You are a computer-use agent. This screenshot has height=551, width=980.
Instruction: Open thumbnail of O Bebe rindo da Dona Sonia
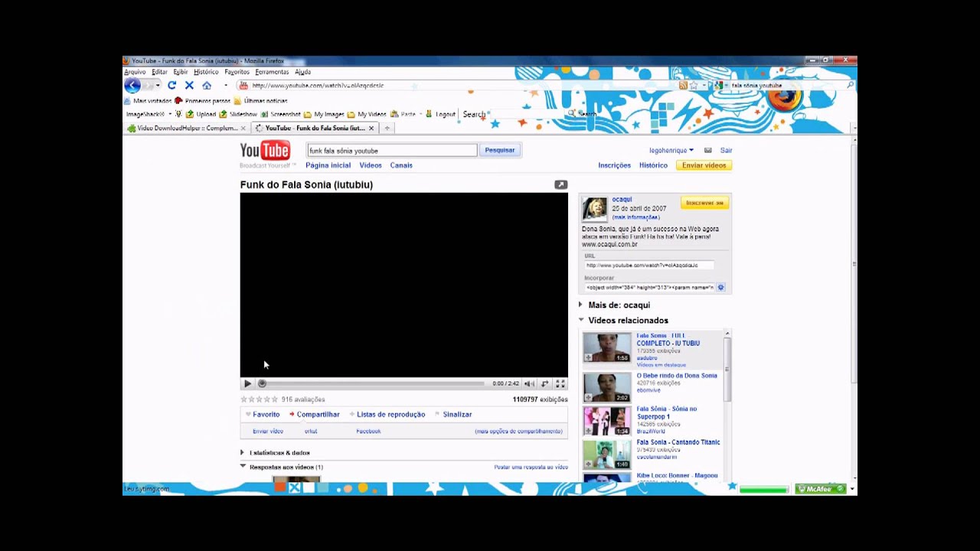click(607, 387)
